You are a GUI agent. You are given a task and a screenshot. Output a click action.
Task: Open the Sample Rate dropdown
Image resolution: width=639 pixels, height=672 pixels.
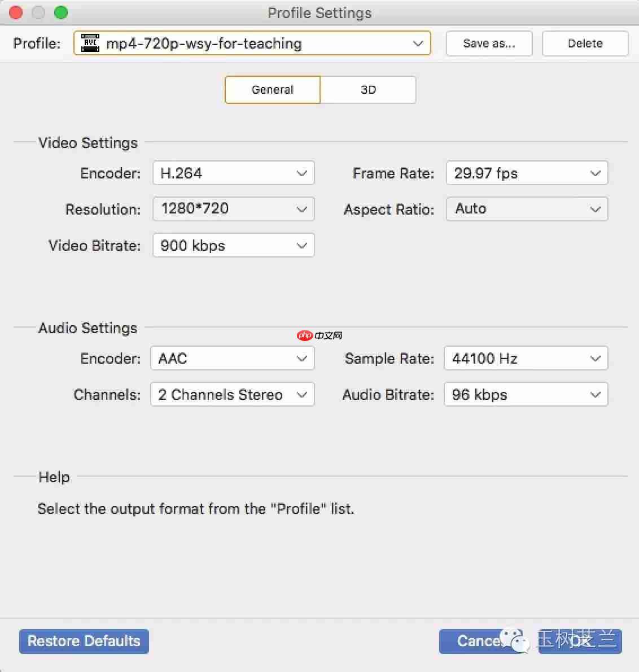(526, 359)
